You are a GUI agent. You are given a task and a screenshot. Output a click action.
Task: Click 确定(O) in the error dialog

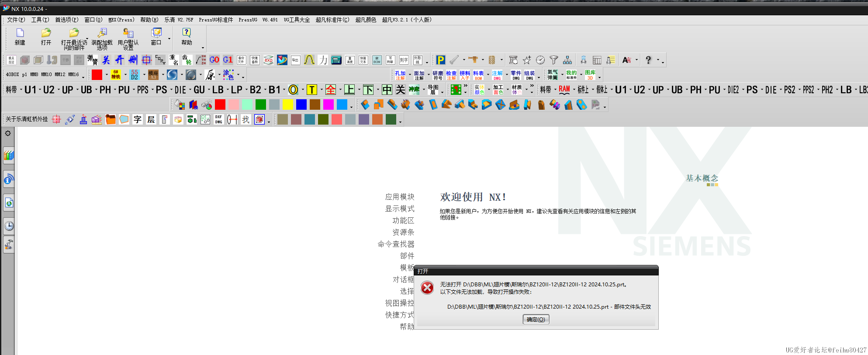[536, 320]
